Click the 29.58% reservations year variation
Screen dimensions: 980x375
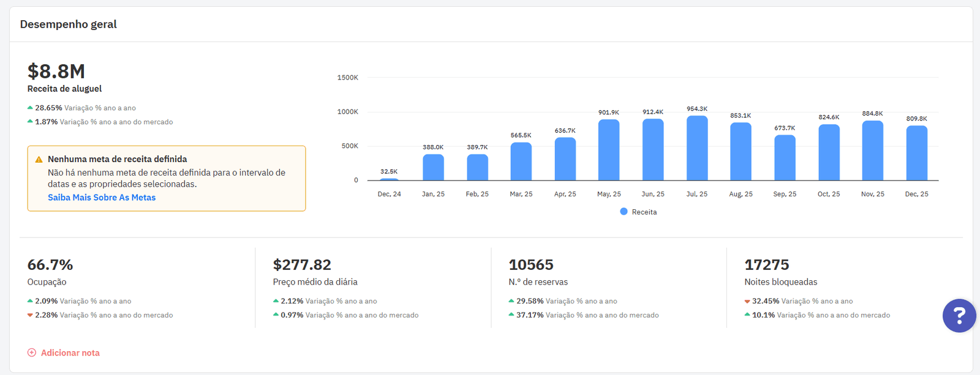[530, 302]
